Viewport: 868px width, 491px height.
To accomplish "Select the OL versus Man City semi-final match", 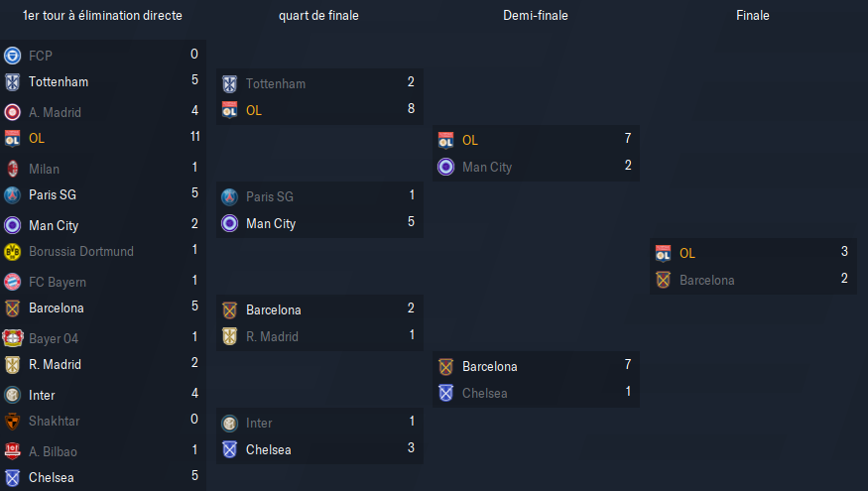I will point(536,154).
